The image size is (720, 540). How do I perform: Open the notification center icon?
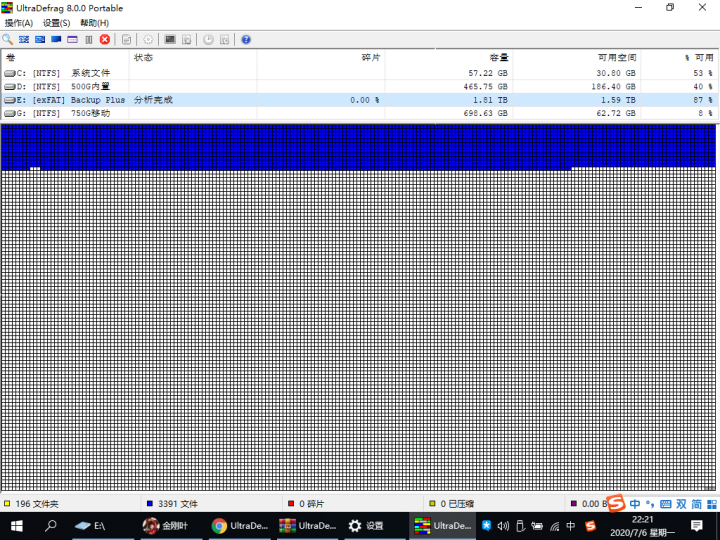697,526
